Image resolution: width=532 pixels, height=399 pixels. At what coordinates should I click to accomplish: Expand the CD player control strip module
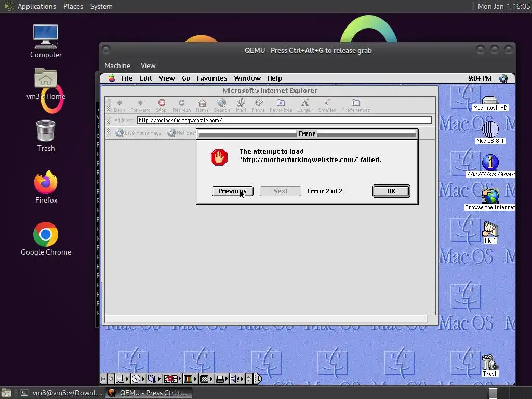tap(138, 379)
